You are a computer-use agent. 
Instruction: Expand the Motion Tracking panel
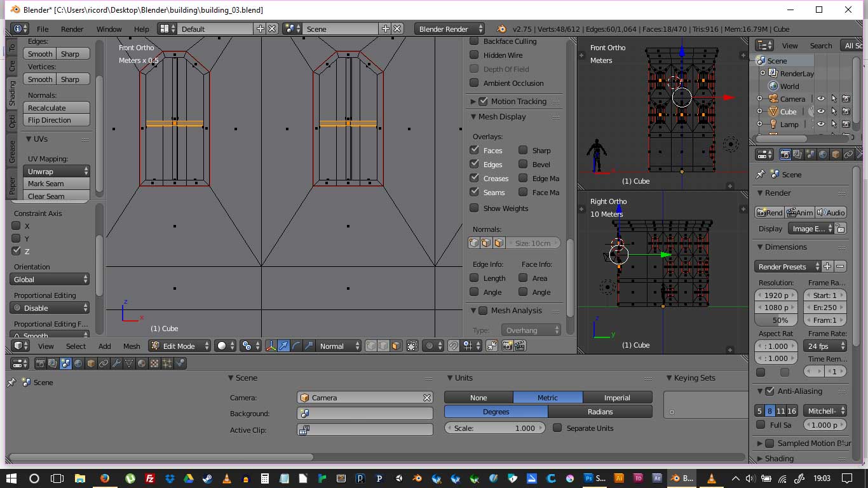473,101
